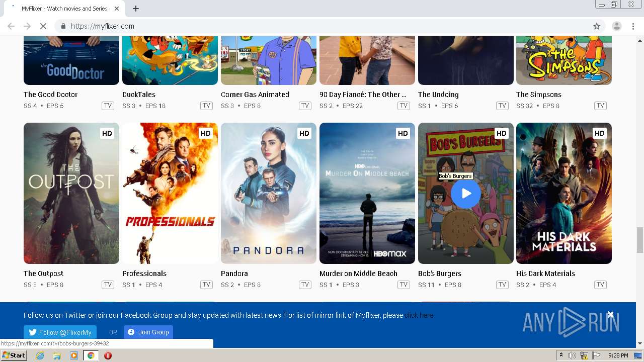This screenshot has width=644, height=362.
Task: Click HD badge on Murder on Middle Beach
Action: [x=403, y=133]
